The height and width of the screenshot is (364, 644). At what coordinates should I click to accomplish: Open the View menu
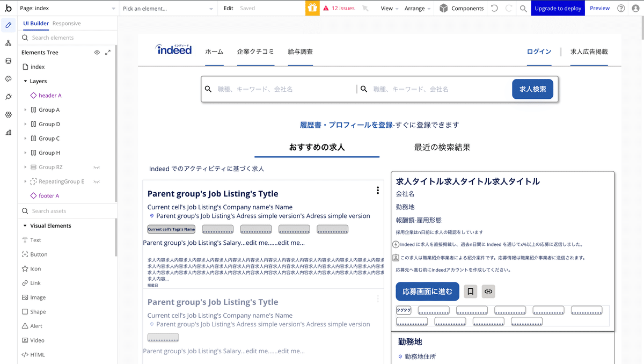(390, 9)
